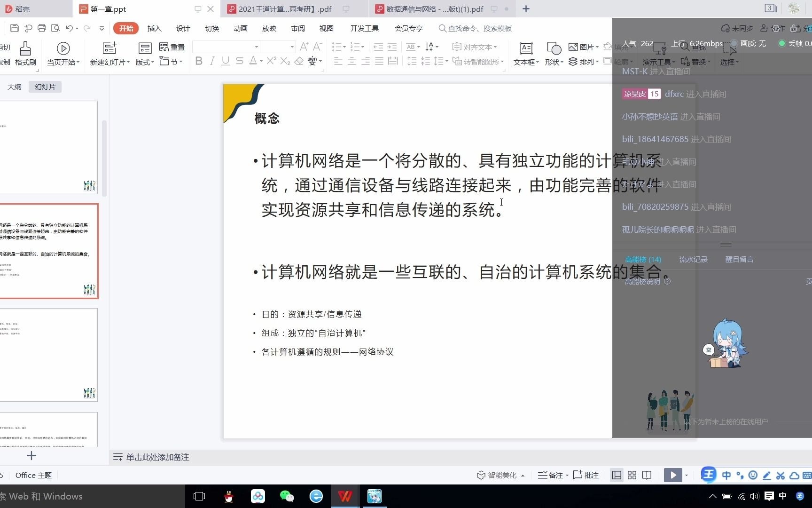Open the font name dropdown
812x508 pixels.
point(257,47)
